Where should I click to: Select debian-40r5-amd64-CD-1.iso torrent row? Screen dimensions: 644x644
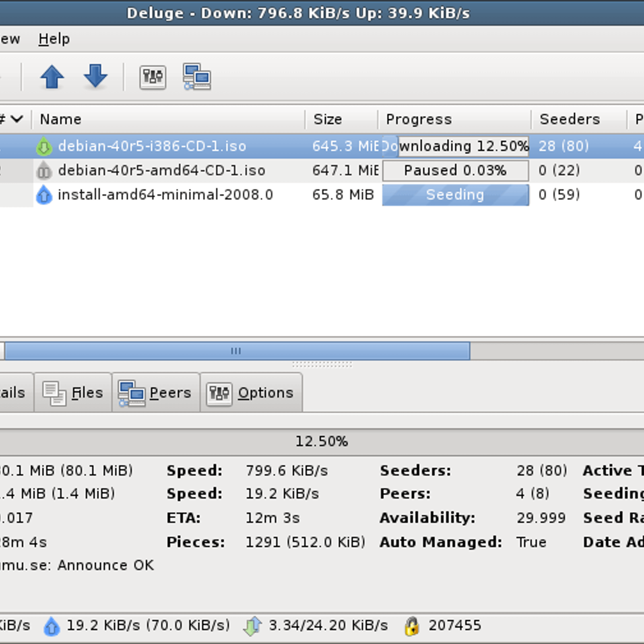(x=322, y=171)
